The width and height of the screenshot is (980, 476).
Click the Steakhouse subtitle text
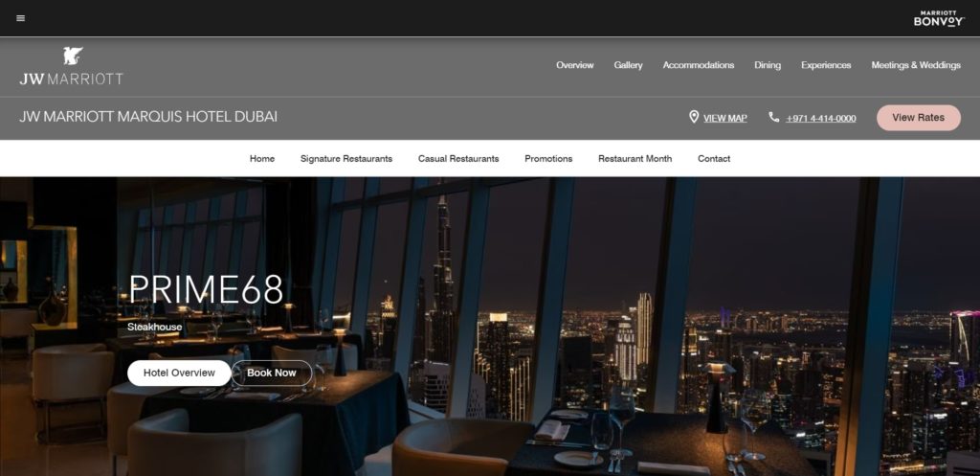pos(155,328)
